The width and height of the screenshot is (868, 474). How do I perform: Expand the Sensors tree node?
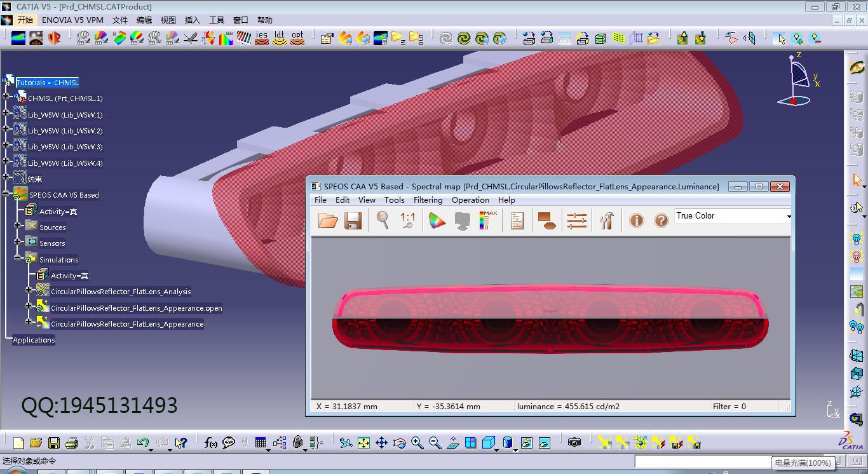(17, 241)
